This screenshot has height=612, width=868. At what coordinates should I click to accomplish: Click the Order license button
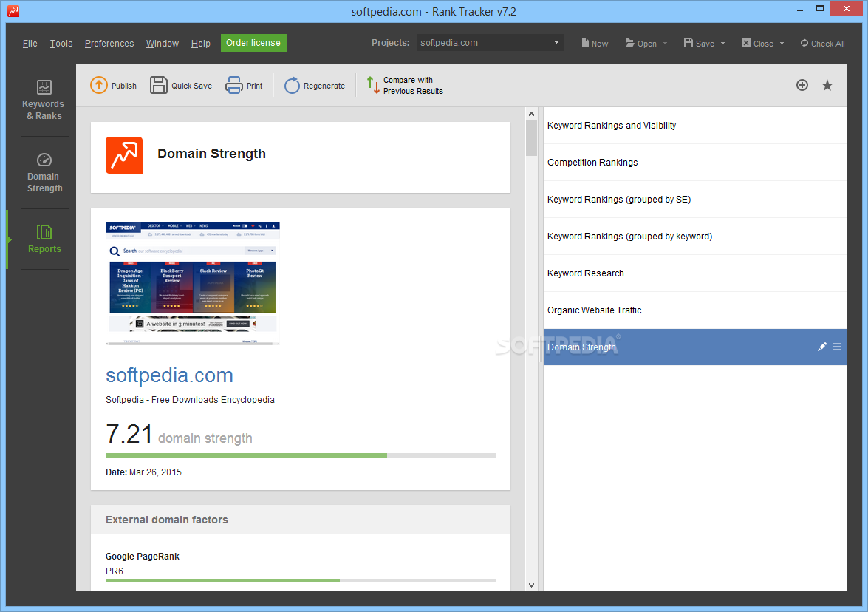point(253,43)
